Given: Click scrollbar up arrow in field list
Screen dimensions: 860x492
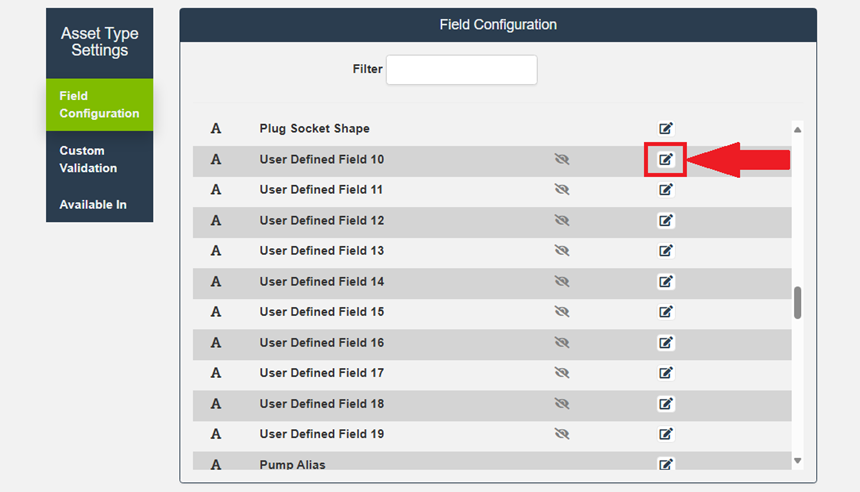Looking at the screenshot, I should coord(797,129).
